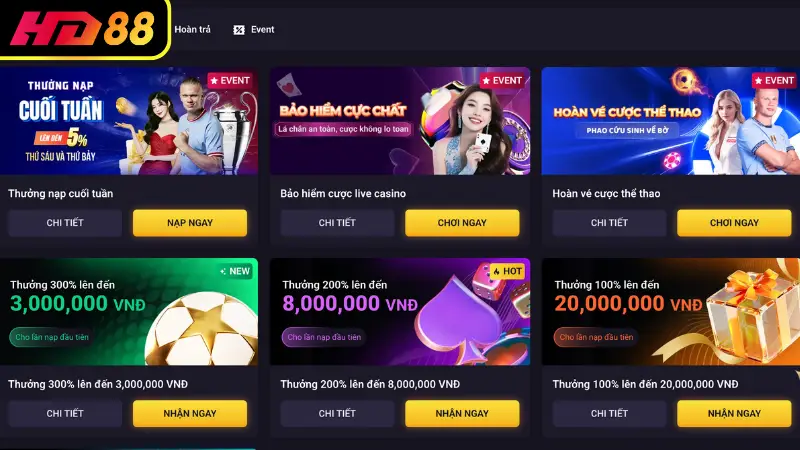
Task: Click the 'Cho lần nạp đầu tiên' tag on the green banner
Action: point(52,337)
